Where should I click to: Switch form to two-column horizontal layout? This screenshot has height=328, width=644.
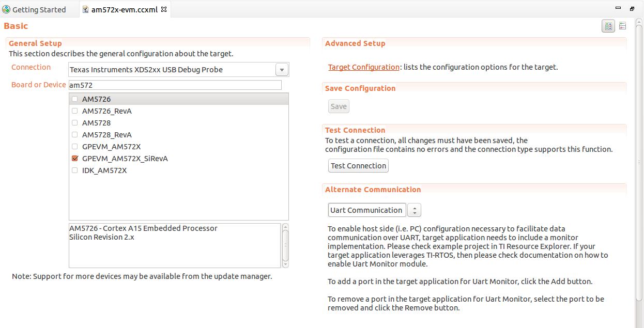(x=608, y=26)
